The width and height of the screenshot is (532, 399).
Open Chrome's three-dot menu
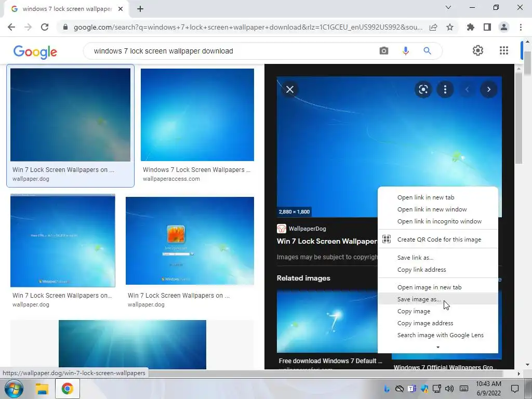[x=521, y=27]
